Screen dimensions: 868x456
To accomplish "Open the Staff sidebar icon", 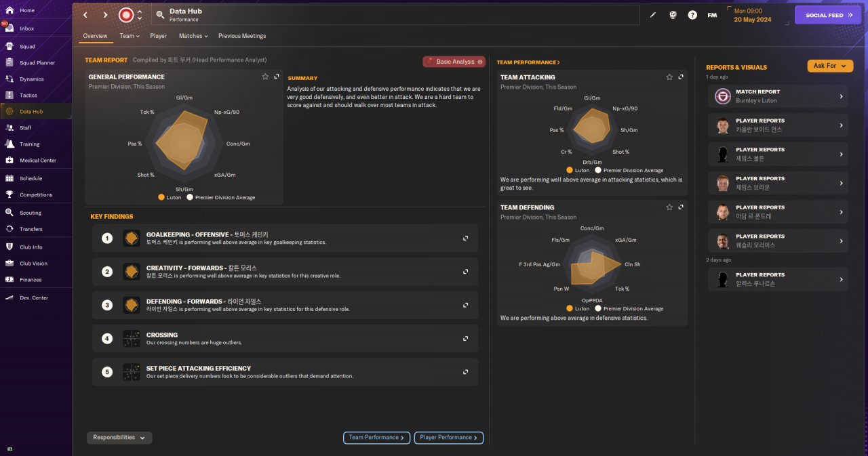I will pyautogui.click(x=9, y=127).
